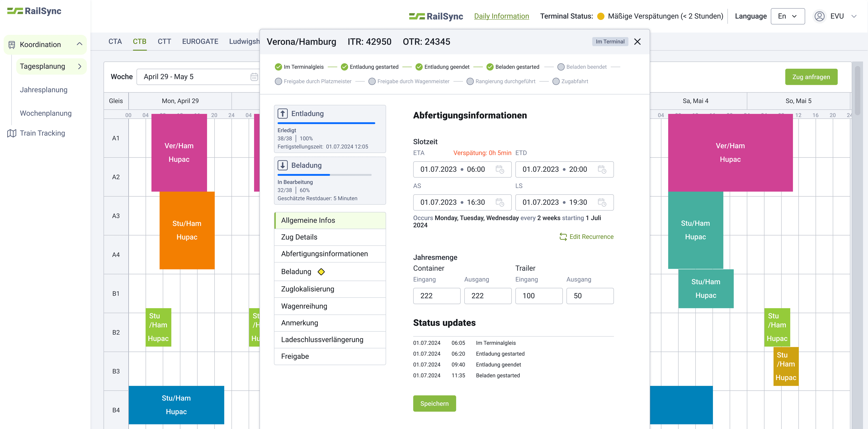868x429 pixels.
Task: Click the Beladung progress bar
Action: click(x=324, y=175)
